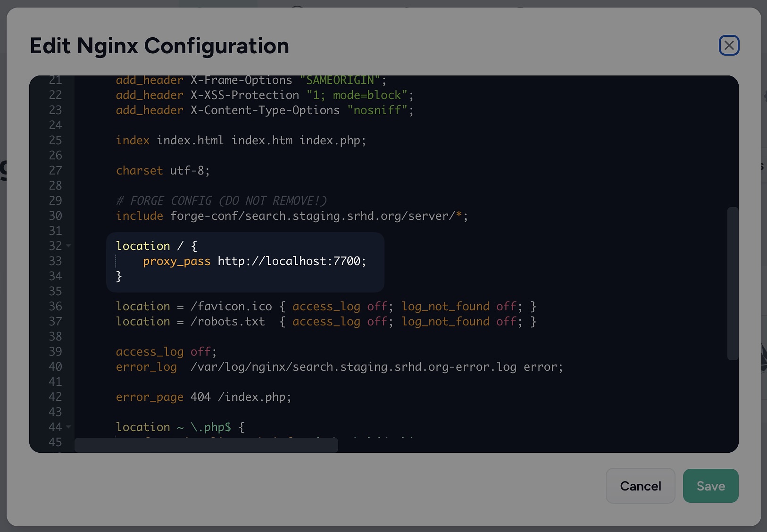The height and width of the screenshot is (532, 767).
Task: Click the 'location / {' line
Action: coord(157,246)
